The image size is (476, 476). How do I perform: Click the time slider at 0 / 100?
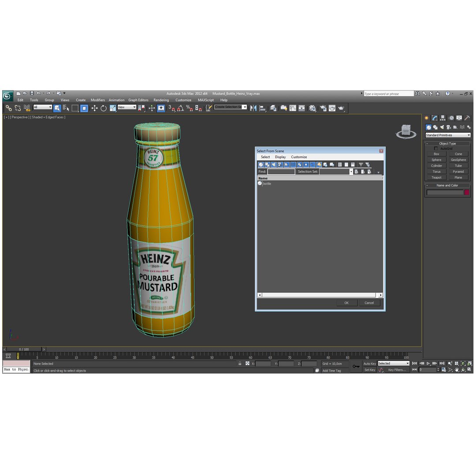[x=24, y=350]
